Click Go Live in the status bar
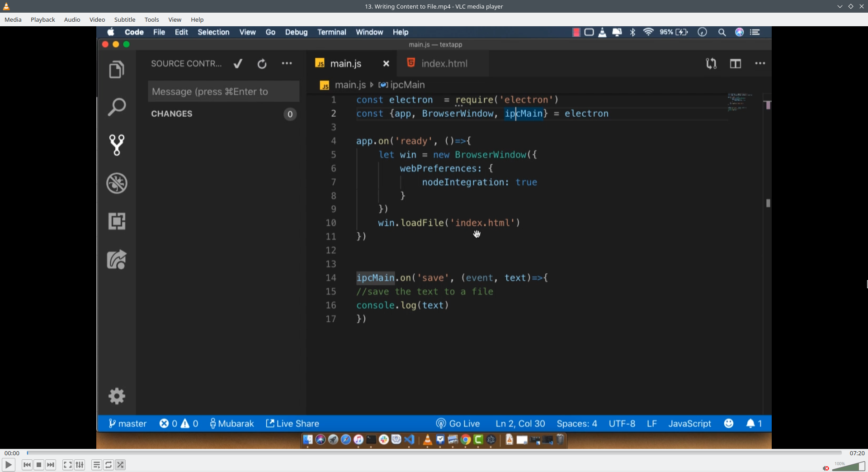The height and width of the screenshot is (472, 868). [458, 424]
